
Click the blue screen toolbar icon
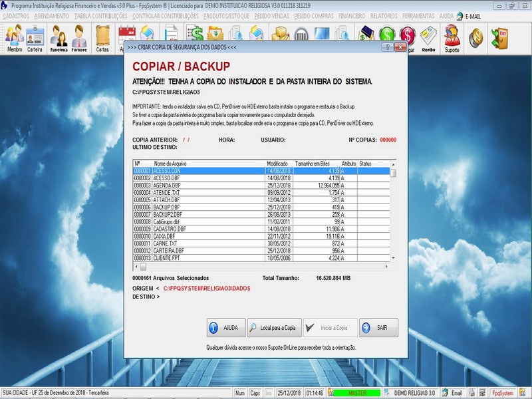click(x=322, y=33)
